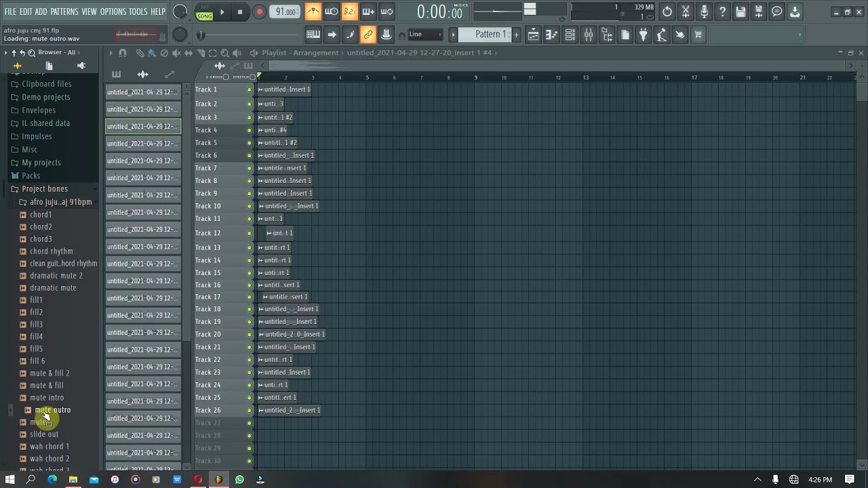Open the tempo tapper icon
This screenshot has width=868, height=488.
[x=662, y=35]
